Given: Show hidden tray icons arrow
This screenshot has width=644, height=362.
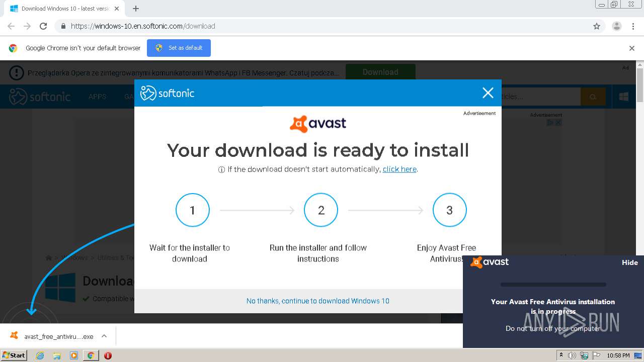Looking at the screenshot, I should pyautogui.click(x=561, y=355).
